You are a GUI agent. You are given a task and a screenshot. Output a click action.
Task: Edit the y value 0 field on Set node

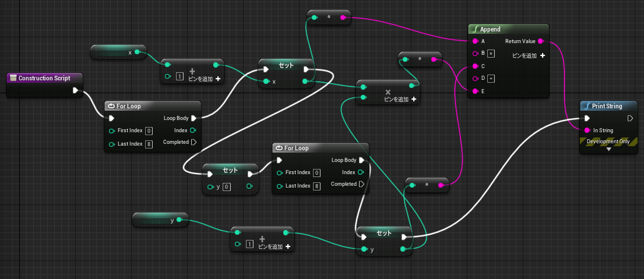click(x=226, y=187)
